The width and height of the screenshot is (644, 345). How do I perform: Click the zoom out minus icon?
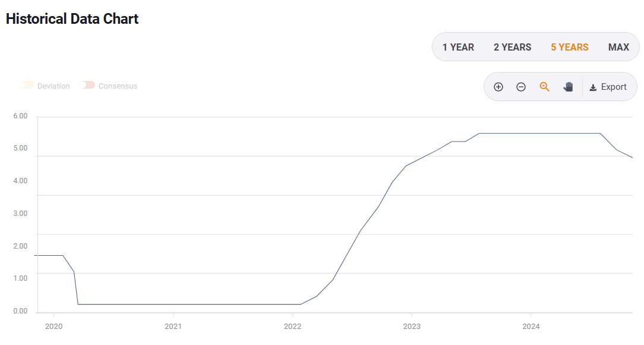pos(521,87)
